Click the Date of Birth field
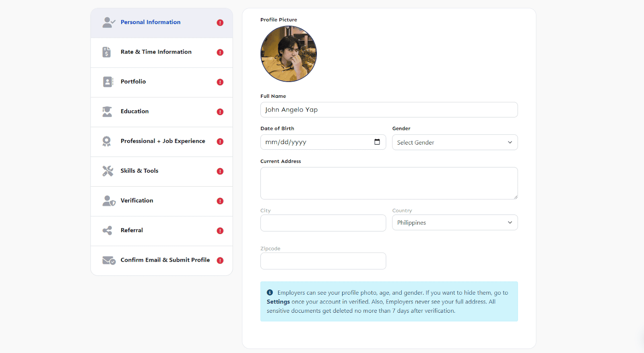644x353 pixels. pos(323,142)
